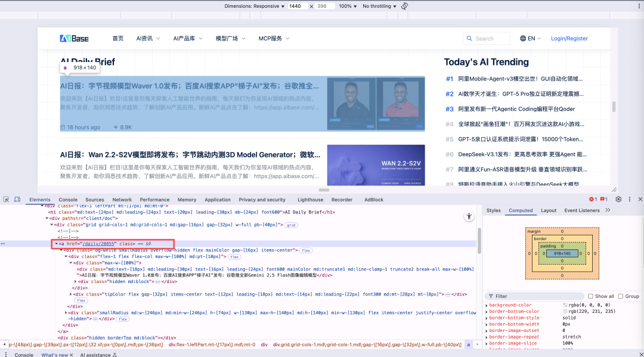The width and height of the screenshot is (644, 357).
Task: Click the accessibility tree toggle icon
Action: 469,216
